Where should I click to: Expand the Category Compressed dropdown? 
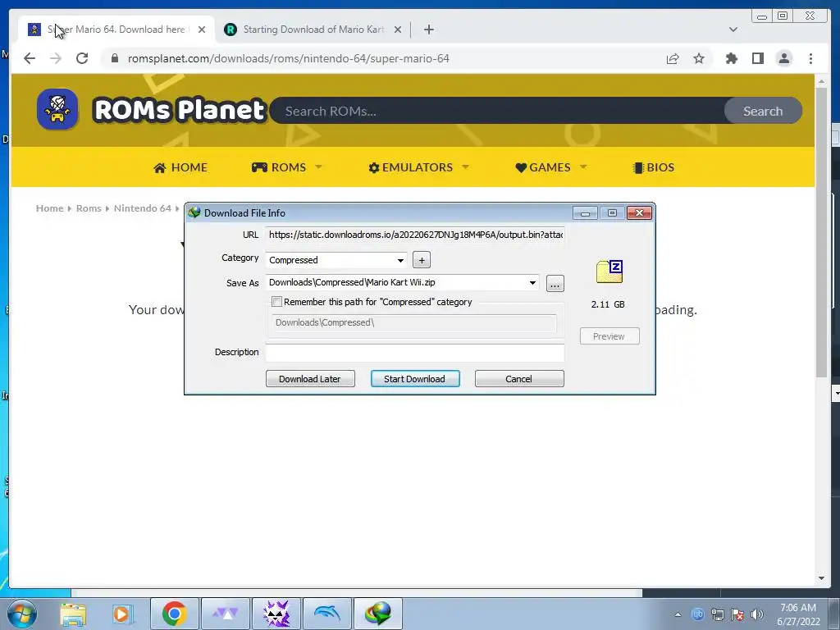400,260
